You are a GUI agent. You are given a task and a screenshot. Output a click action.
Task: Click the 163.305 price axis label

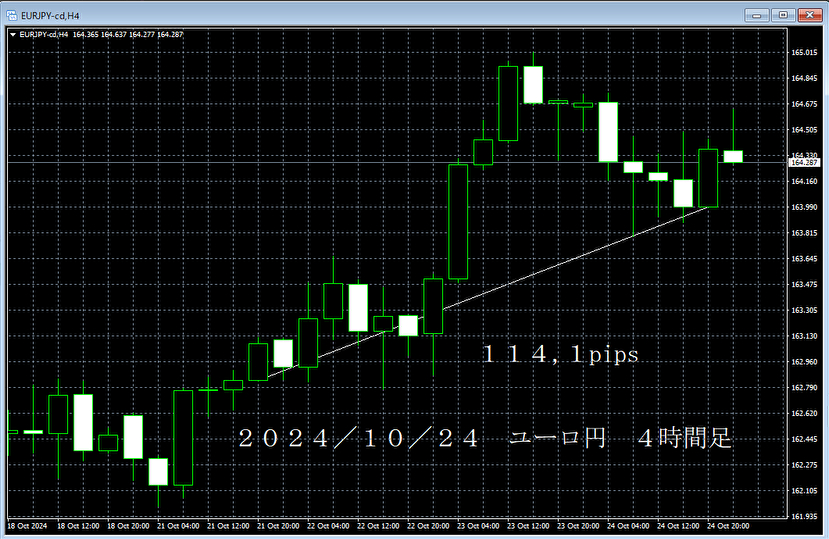(804, 310)
